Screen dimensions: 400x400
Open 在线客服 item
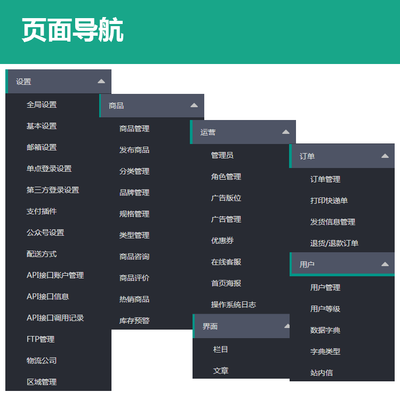226,262
